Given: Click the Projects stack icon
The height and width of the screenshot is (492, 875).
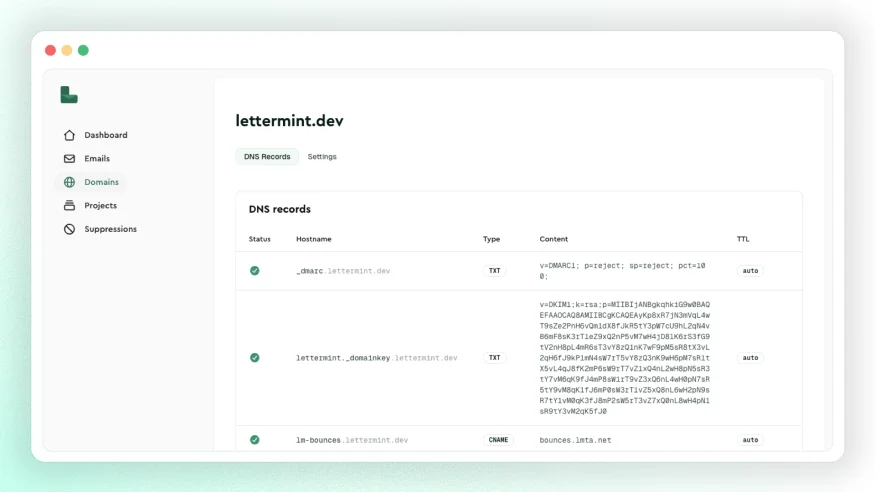Looking at the screenshot, I should pos(69,205).
